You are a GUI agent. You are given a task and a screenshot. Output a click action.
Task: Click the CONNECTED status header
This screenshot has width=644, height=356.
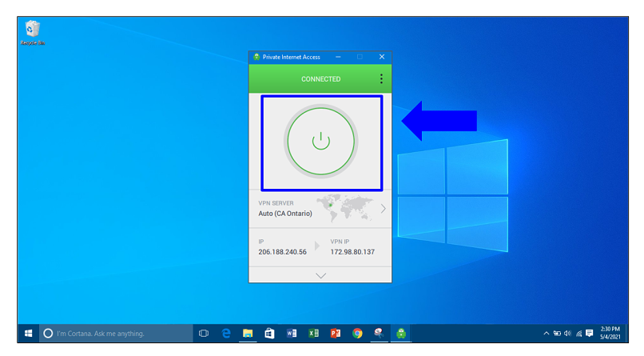tap(320, 79)
